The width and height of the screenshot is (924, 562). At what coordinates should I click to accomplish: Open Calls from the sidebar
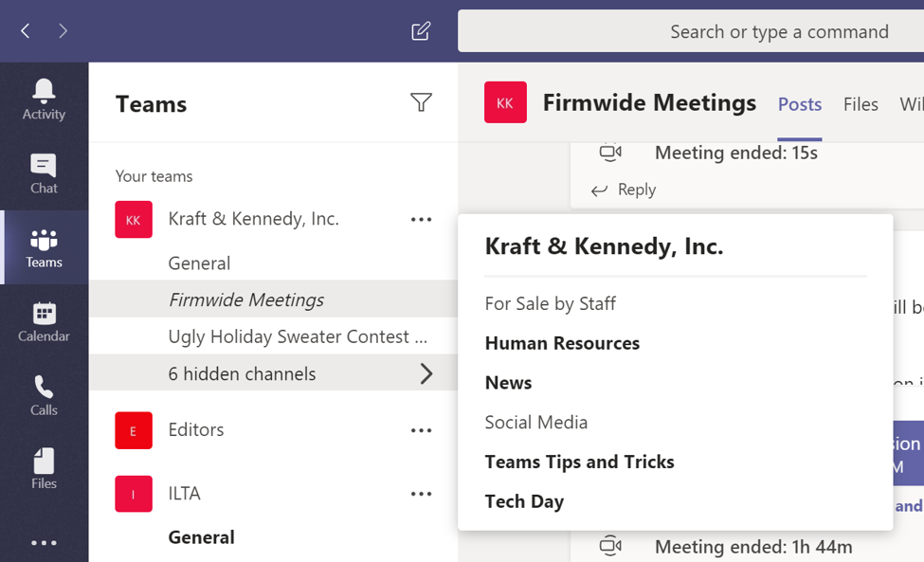click(x=44, y=395)
